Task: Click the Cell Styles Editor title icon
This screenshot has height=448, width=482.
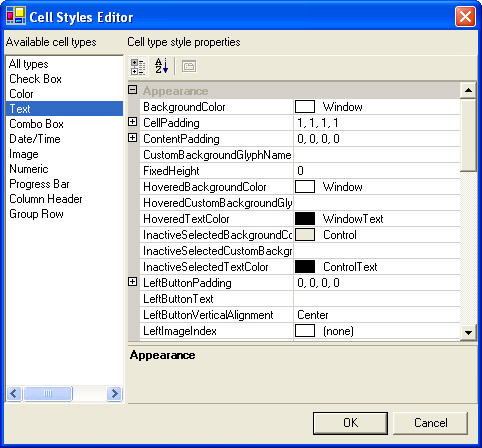Action: (x=16, y=16)
